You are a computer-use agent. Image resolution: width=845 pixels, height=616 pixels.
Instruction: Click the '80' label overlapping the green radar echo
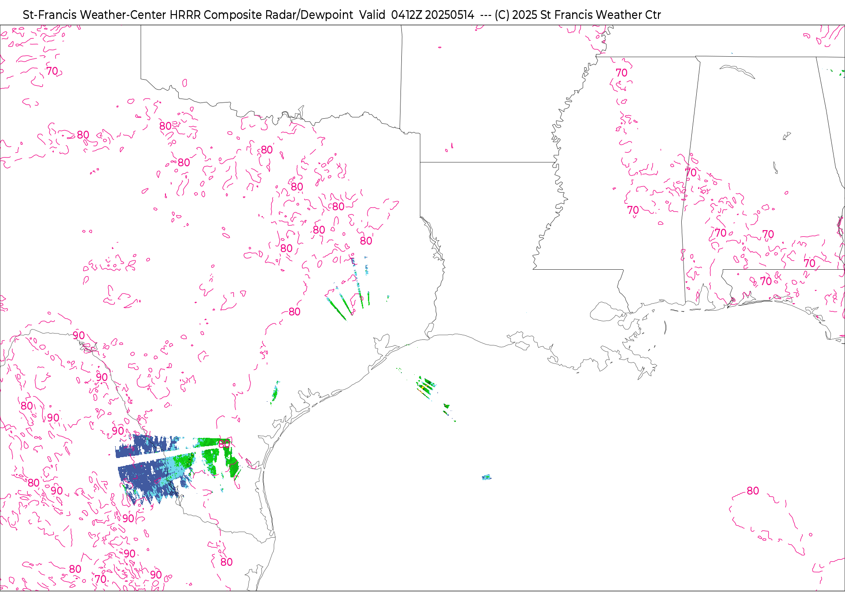coord(224,444)
